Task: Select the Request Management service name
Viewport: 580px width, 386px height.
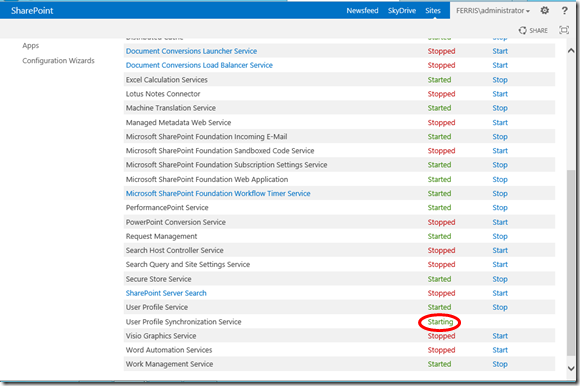Action: click(x=161, y=236)
